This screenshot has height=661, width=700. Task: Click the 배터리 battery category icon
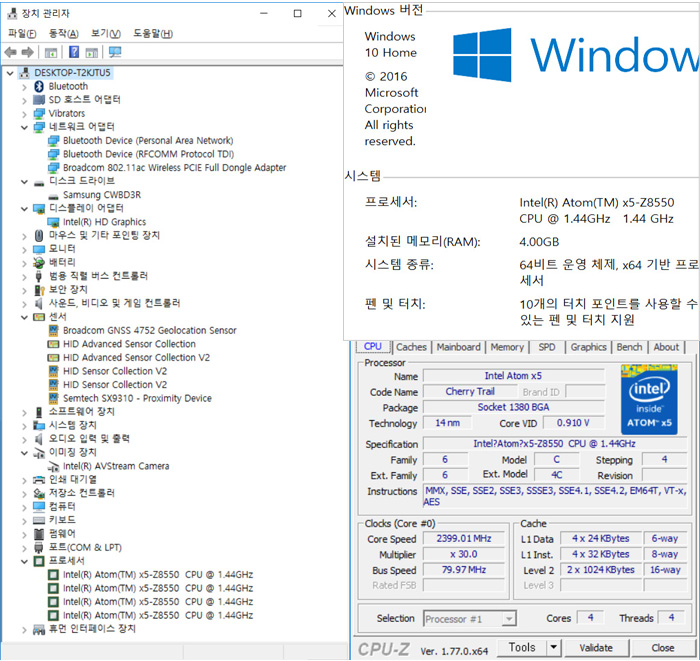(39, 262)
